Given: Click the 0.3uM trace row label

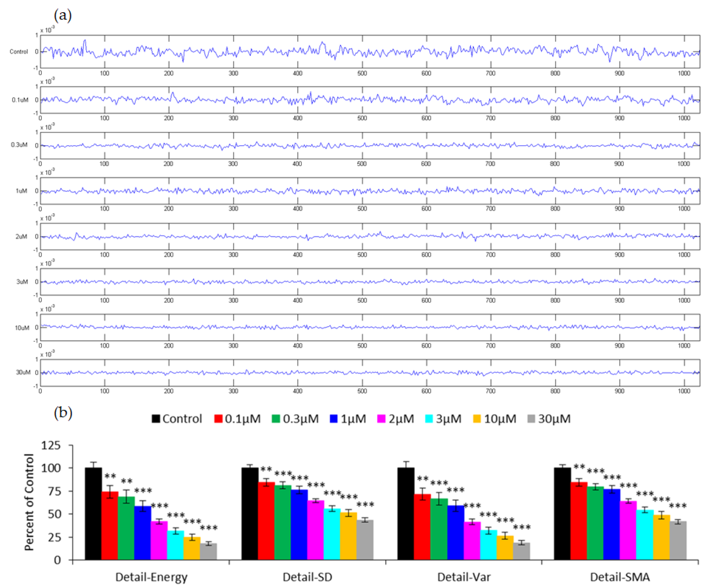Looking at the screenshot, I should [19, 145].
